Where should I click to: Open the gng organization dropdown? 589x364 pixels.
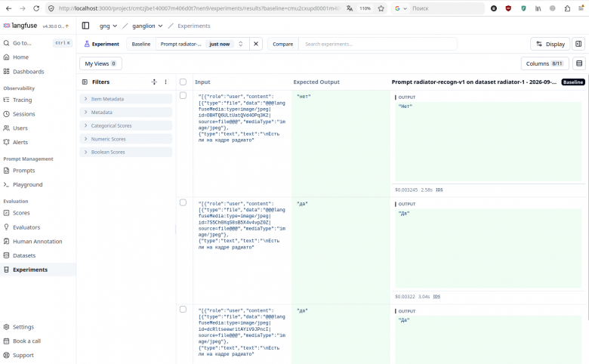point(108,26)
